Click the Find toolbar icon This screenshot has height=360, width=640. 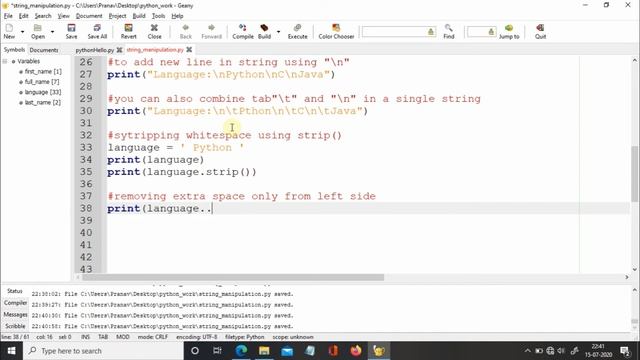449,31
